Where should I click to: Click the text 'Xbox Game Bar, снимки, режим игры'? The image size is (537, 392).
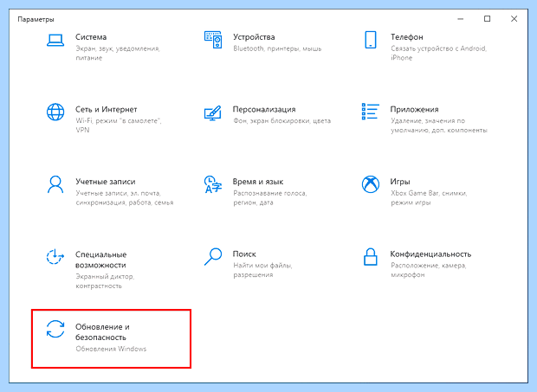pyautogui.click(x=429, y=197)
